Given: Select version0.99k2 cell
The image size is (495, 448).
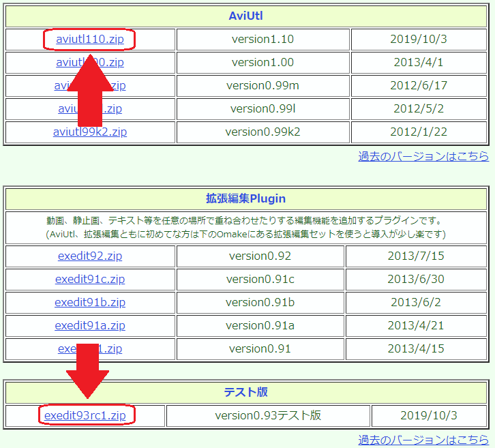Looking at the screenshot, I should pos(263,132).
